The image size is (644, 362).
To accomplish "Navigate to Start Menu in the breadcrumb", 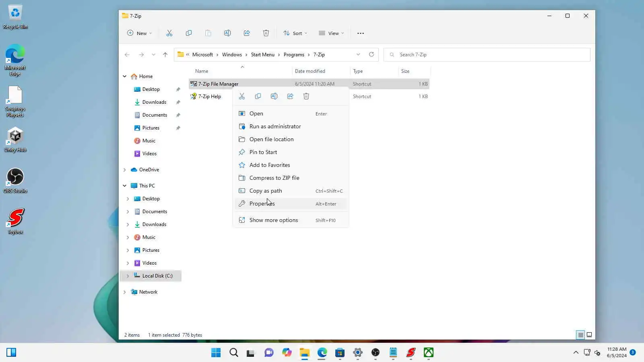I will point(263,55).
